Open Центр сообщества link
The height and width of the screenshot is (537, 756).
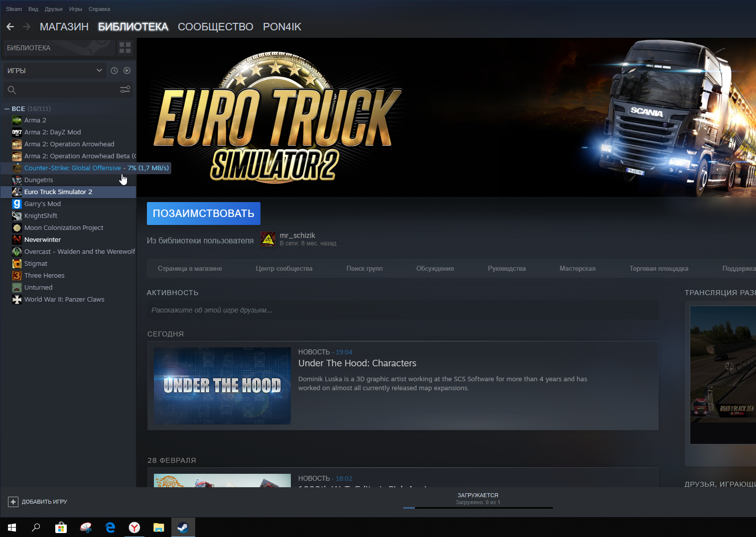pyautogui.click(x=284, y=269)
